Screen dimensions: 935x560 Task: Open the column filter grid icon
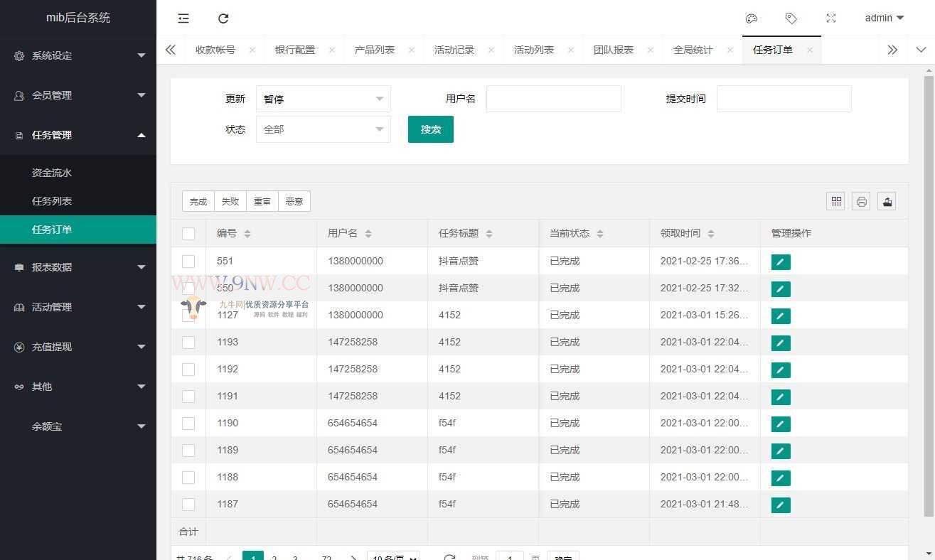[836, 201]
